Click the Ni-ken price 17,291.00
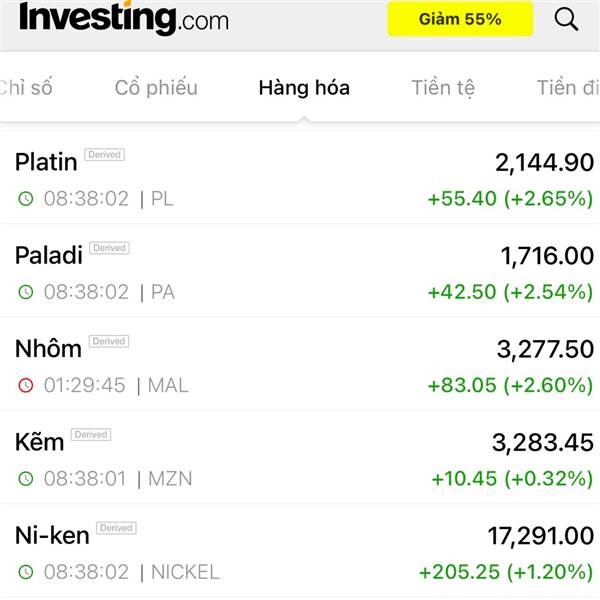 pos(540,536)
